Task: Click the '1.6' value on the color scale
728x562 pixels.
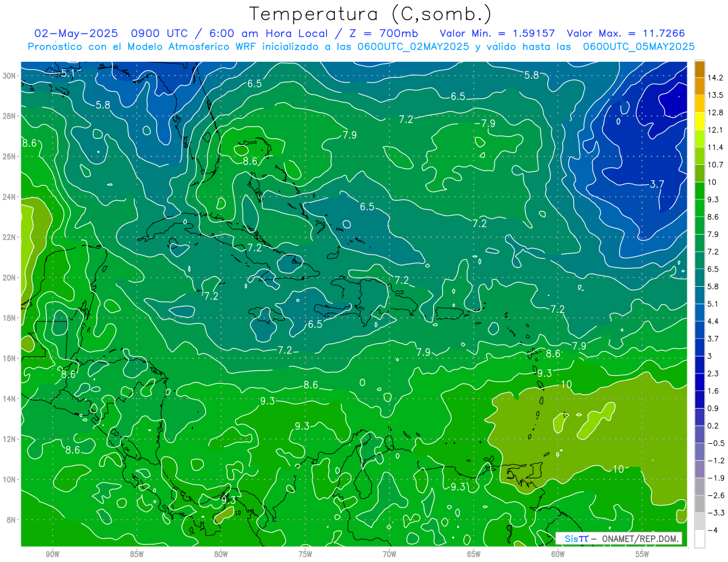Action: coord(713,390)
